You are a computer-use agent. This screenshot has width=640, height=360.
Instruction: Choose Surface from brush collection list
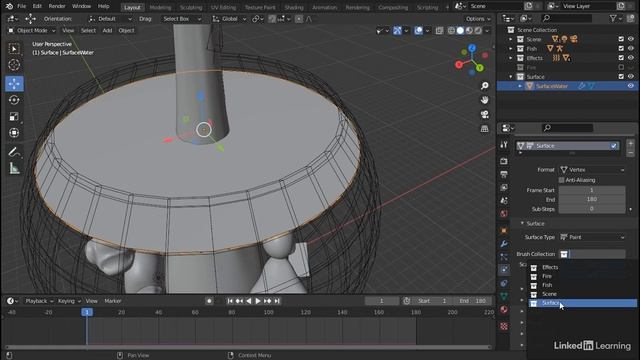click(582, 303)
